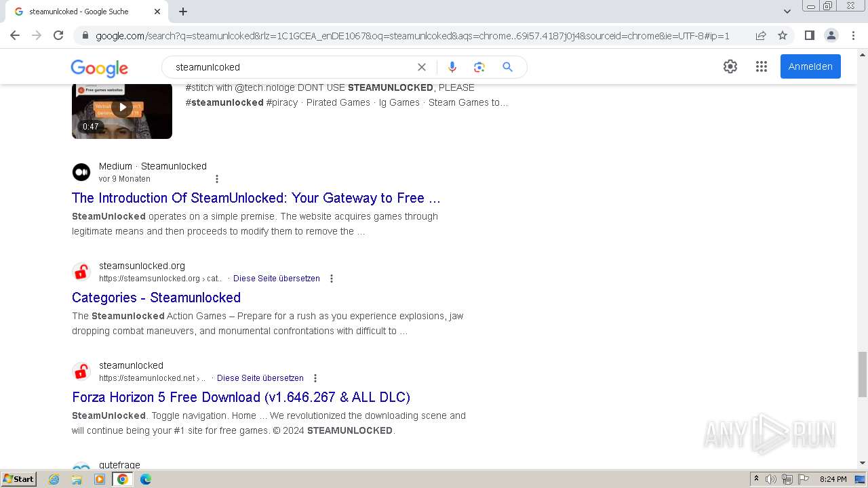
Task: Click the Medium · Steamunlocked source text
Action: [153, 166]
